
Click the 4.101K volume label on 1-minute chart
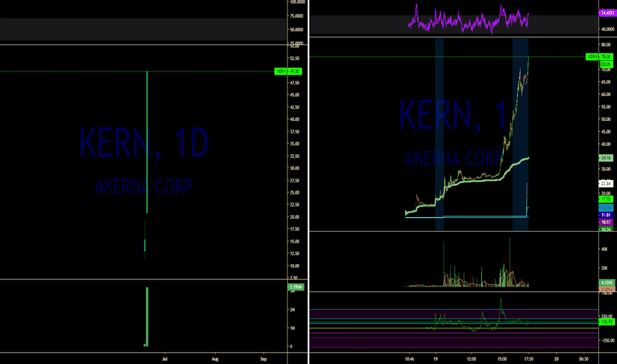click(x=607, y=283)
